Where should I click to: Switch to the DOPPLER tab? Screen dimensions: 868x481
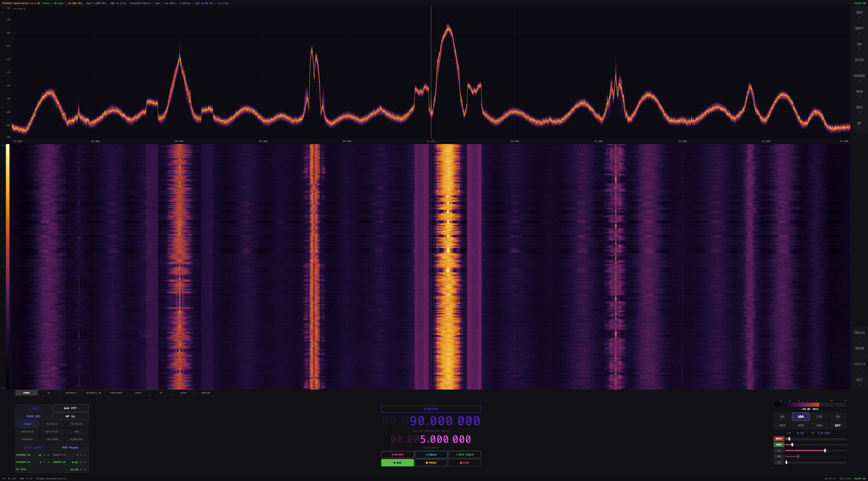tap(206, 393)
